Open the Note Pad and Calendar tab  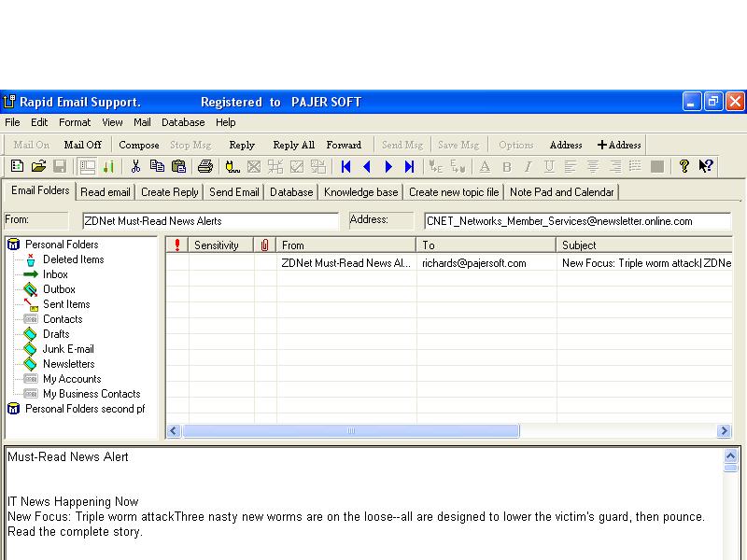click(x=561, y=191)
